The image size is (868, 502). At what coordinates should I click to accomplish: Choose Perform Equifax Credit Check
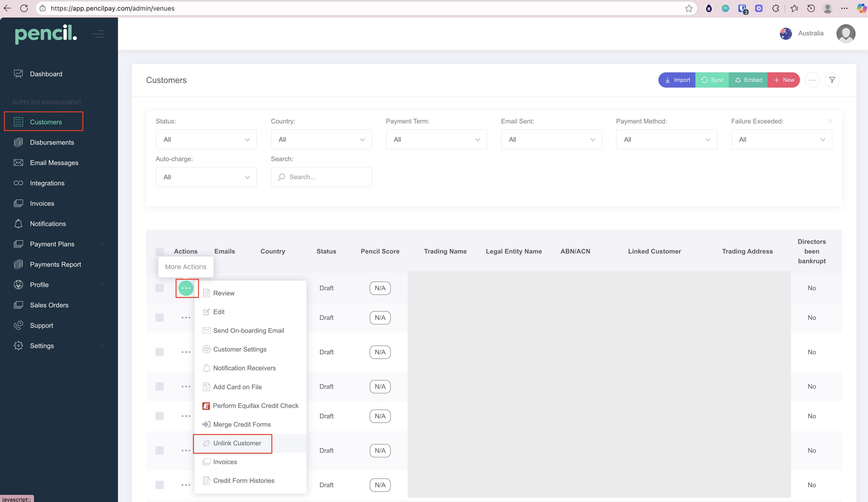250,406
